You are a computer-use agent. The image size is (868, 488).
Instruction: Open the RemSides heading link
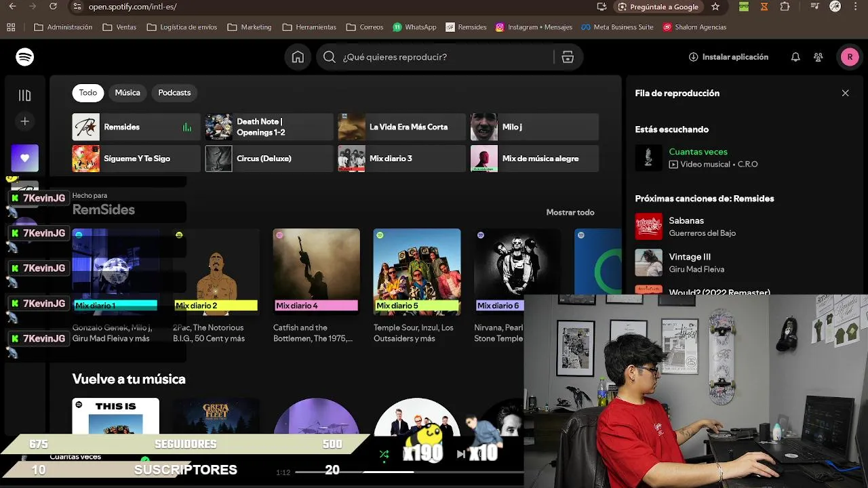click(x=104, y=210)
